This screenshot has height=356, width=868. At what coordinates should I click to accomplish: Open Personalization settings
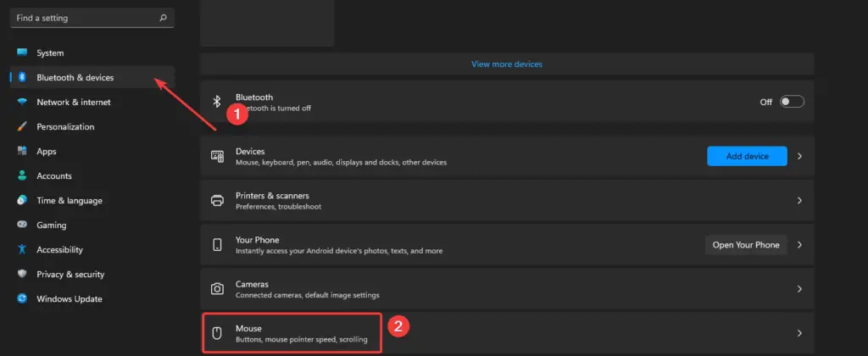tap(92, 127)
